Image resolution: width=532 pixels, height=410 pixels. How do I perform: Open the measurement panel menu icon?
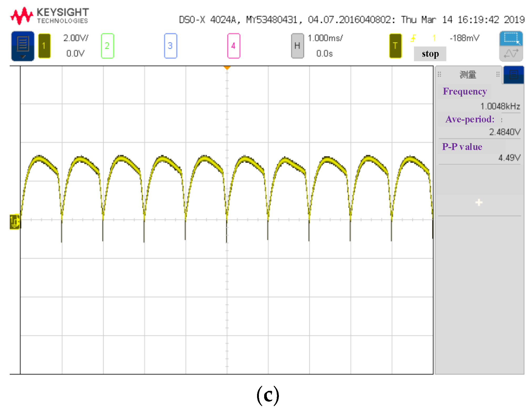513,75
